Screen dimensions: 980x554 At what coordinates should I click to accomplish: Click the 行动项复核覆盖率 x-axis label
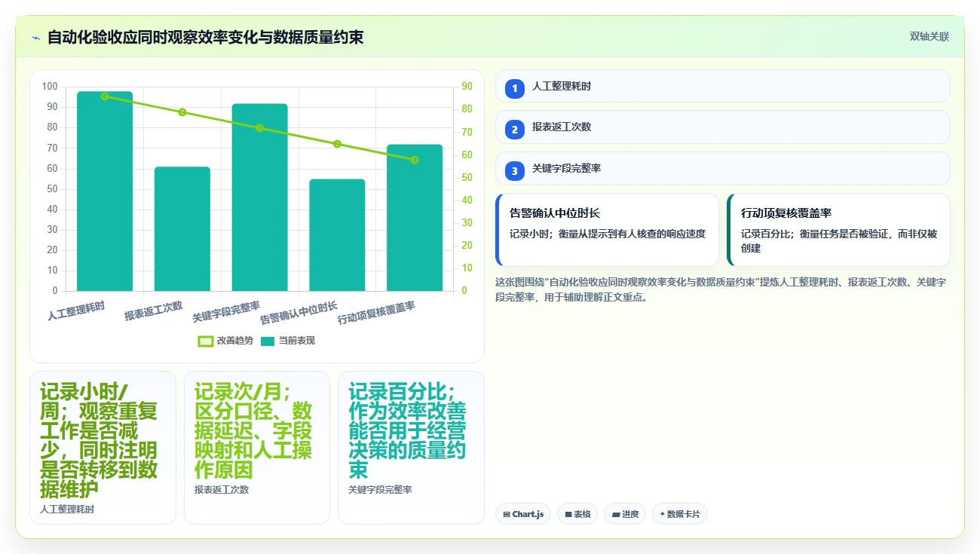point(377,313)
